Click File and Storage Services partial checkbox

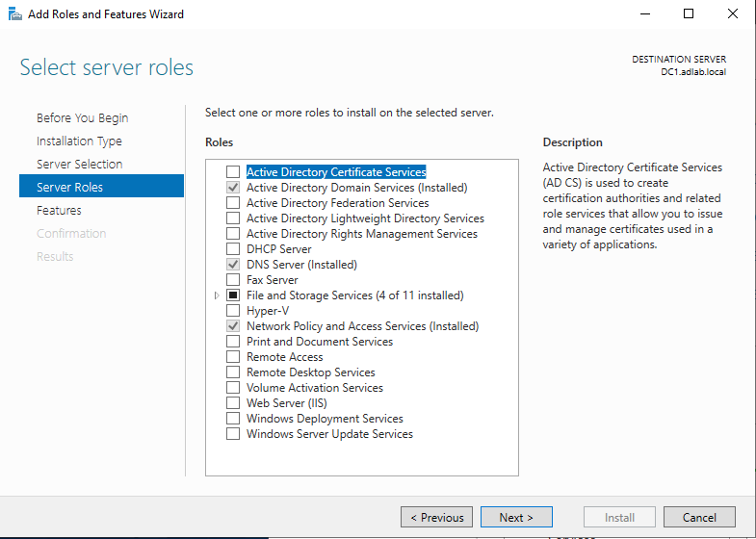click(233, 295)
